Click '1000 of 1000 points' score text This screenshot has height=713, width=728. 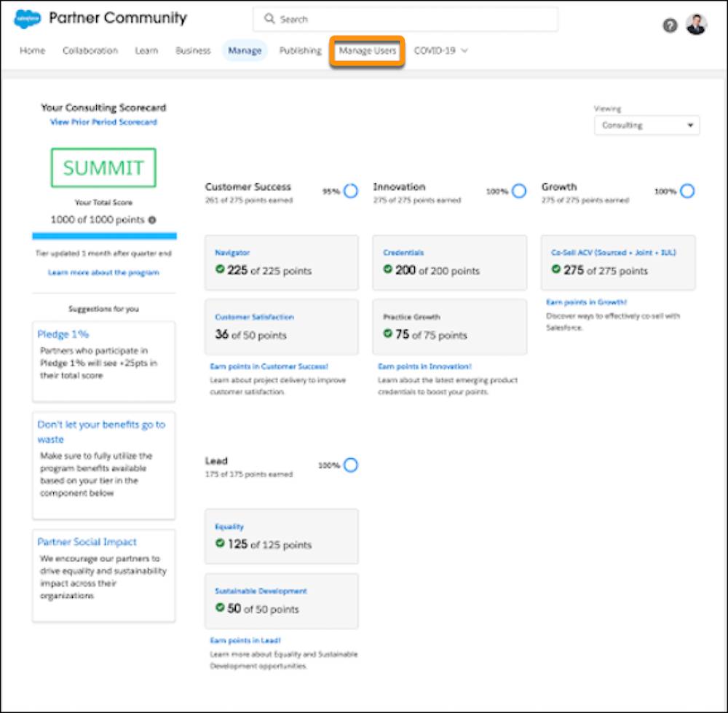pyautogui.click(x=98, y=220)
